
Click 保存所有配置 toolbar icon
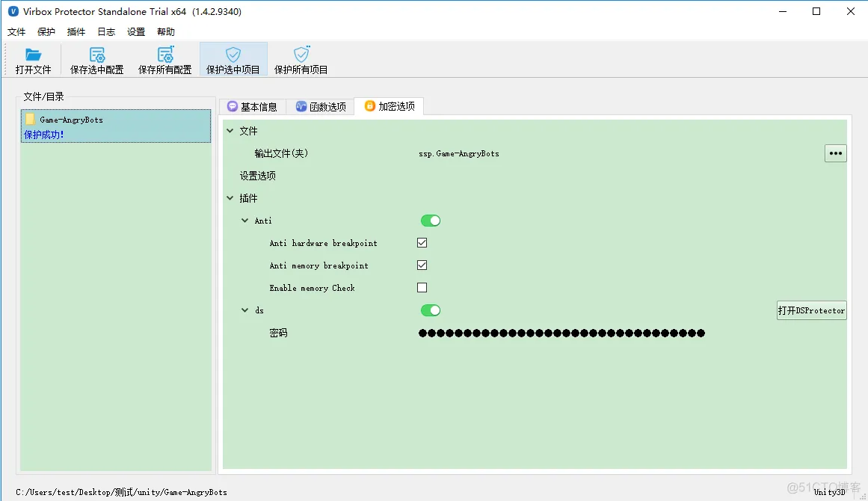coord(165,55)
